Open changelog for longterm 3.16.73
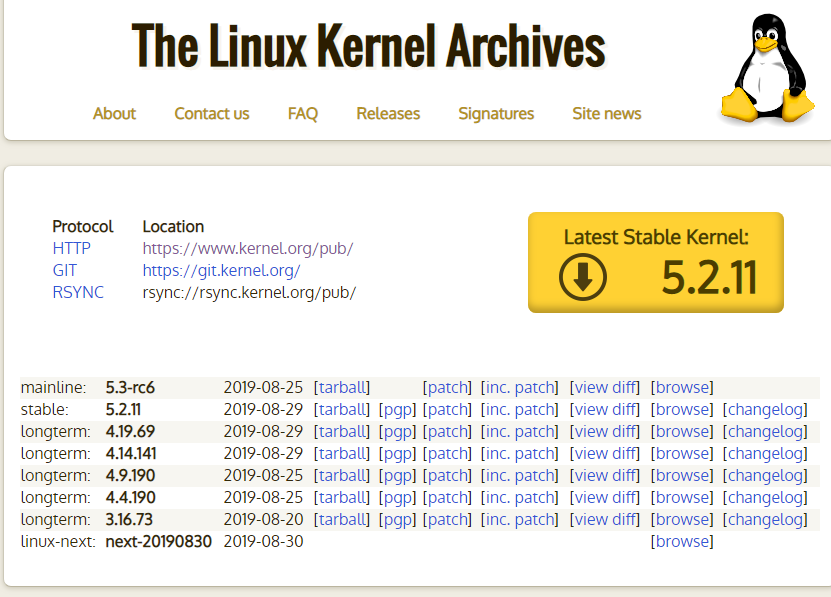Screen dimensions: 831x597 click(x=765, y=520)
